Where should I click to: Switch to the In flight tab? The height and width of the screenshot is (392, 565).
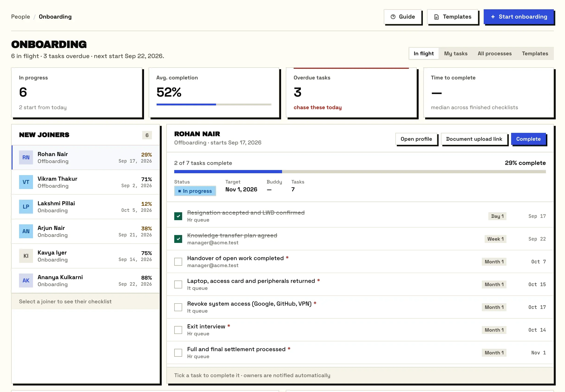(424, 54)
